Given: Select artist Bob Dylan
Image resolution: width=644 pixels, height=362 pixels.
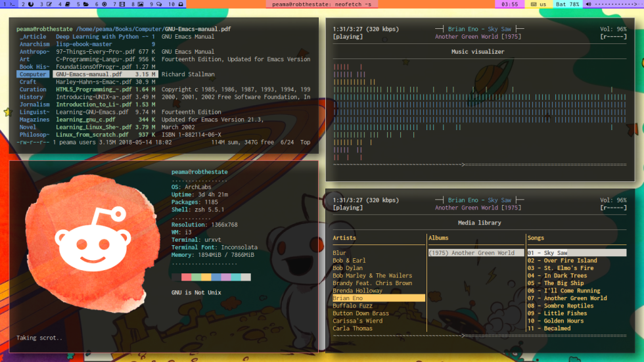Looking at the screenshot, I should (x=348, y=268).
